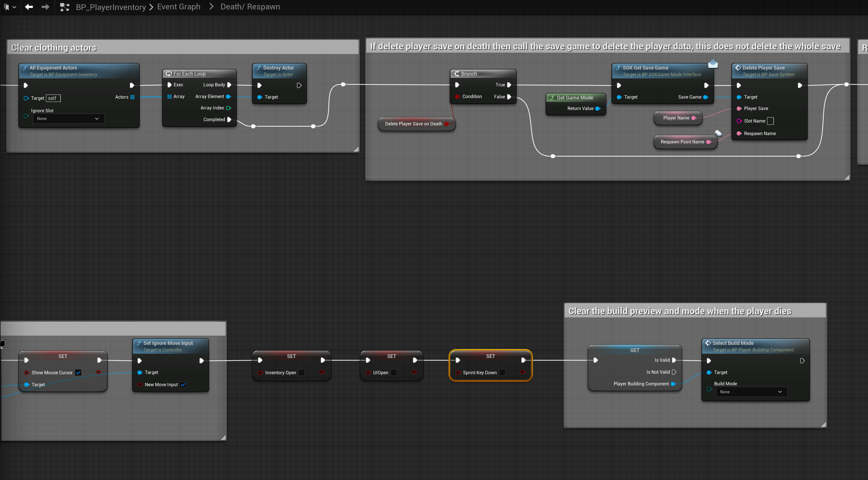Click the blueprint graph icon before BP_PlayerInventory
The width and height of the screenshot is (868, 480).
pos(64,7)
